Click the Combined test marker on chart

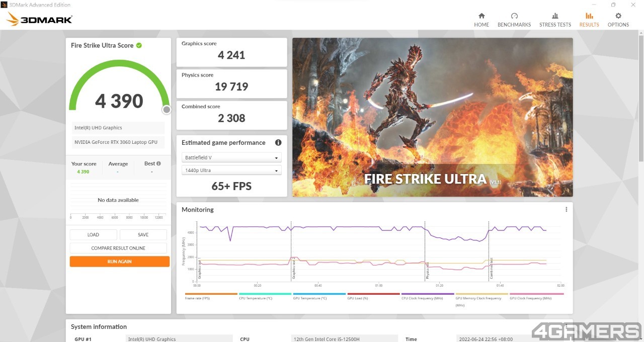pos(491,268)
